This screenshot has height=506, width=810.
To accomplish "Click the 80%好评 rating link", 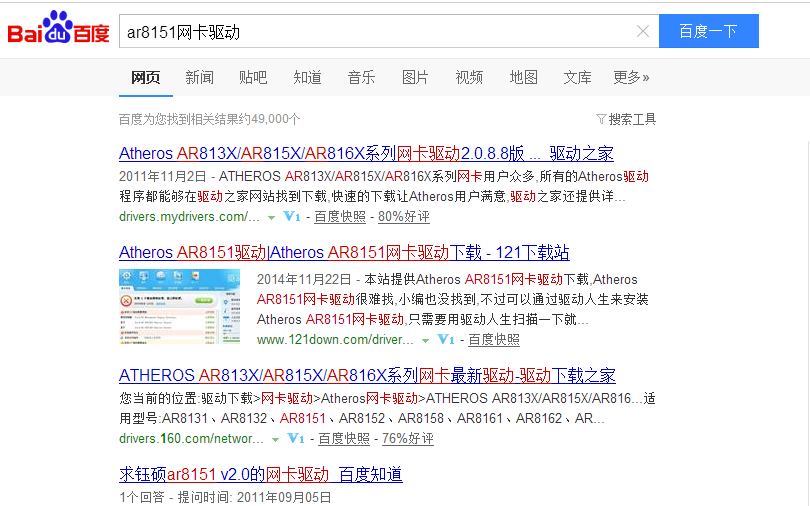I will pyautogui.click(x=404, y=217).
